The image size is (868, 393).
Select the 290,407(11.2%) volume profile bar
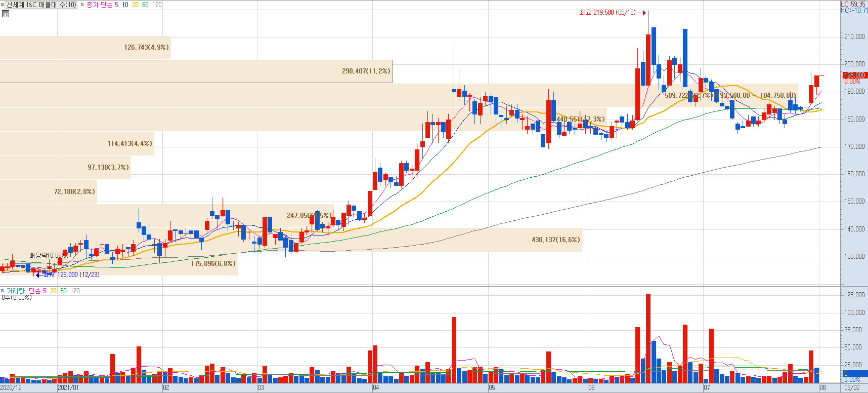196,71
